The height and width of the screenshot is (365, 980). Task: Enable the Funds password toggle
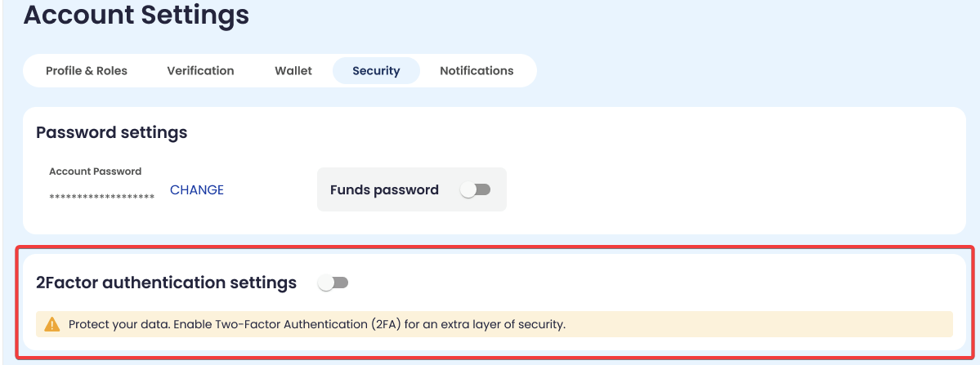[x=475, y=189]
